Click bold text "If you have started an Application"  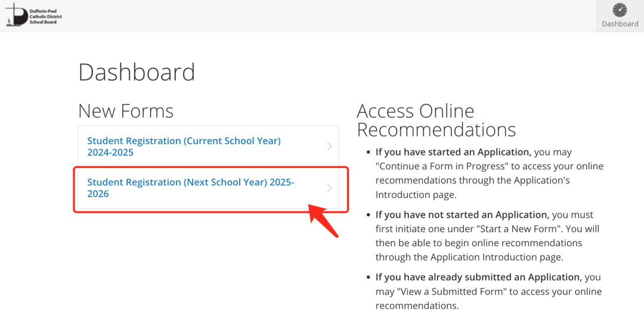[453, 152]
